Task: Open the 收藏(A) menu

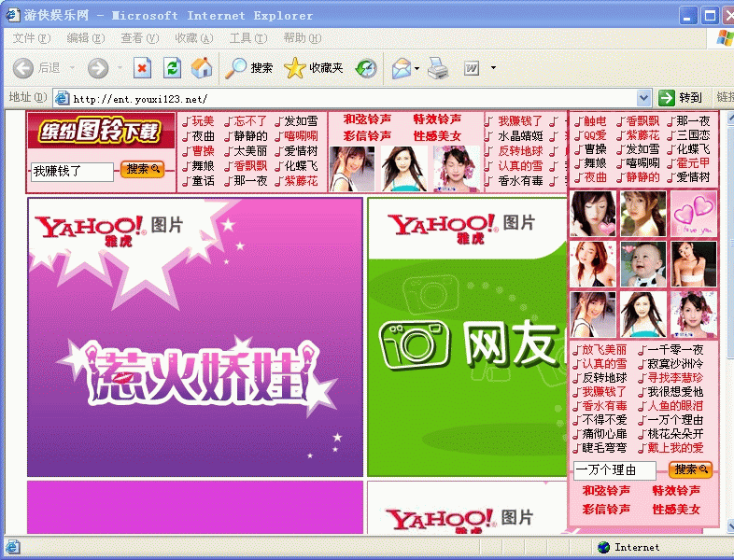Action: pyautogui.click(x=194, y=38)
